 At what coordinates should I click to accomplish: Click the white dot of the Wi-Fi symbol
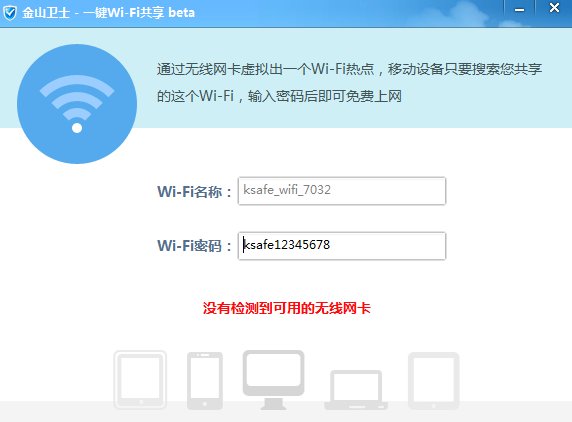[x=77, y=128]
